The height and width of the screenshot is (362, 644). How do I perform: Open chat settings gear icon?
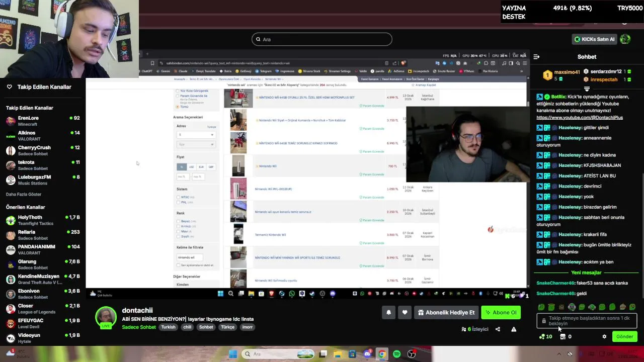click(x=604, y=337)
